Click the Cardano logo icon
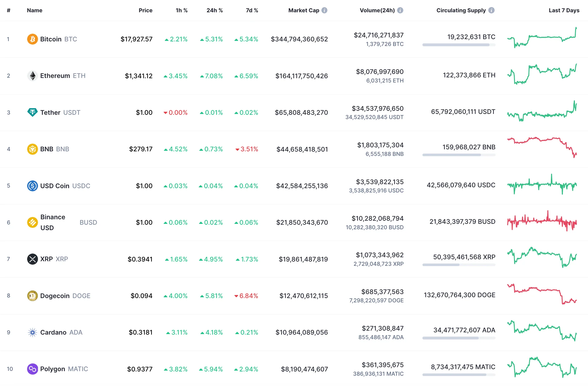The image size is (588, 386). (x=32, y=332)
